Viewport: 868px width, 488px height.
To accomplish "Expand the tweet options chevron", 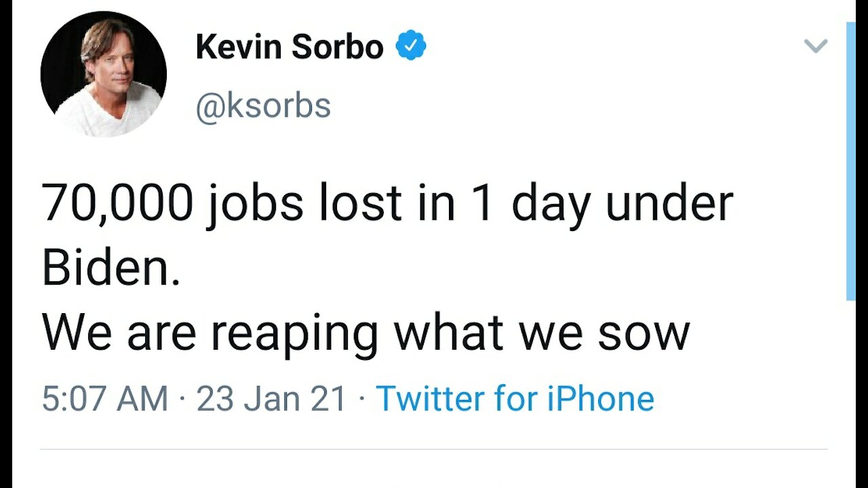I will (x=815, y=46).
